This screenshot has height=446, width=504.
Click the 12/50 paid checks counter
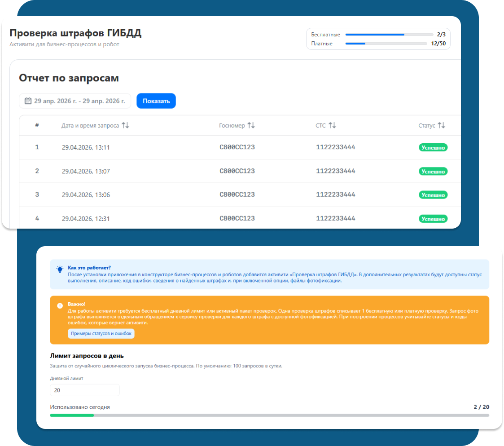click(x=438, y=44)
